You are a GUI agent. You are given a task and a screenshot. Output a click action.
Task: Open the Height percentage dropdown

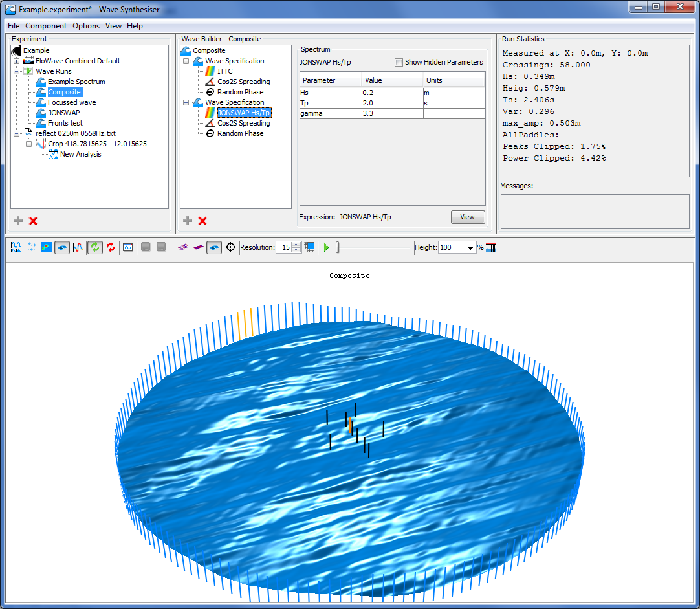(x=470, y=248)
